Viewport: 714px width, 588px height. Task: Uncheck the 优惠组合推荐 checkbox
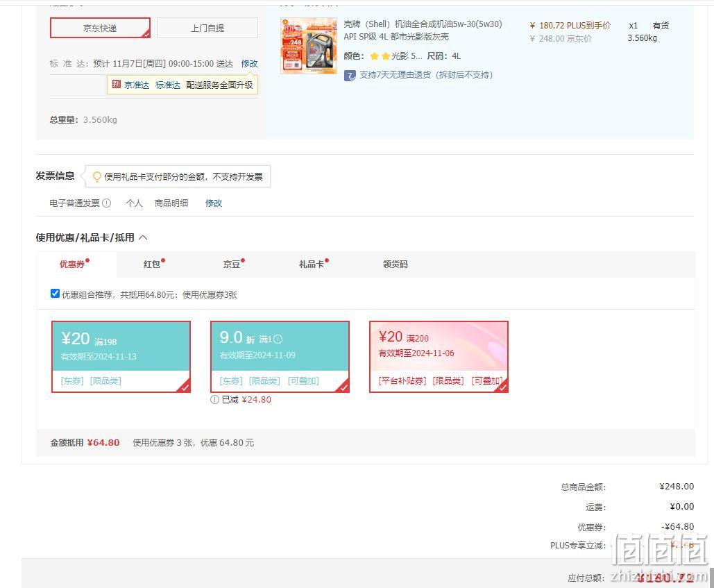55,294
